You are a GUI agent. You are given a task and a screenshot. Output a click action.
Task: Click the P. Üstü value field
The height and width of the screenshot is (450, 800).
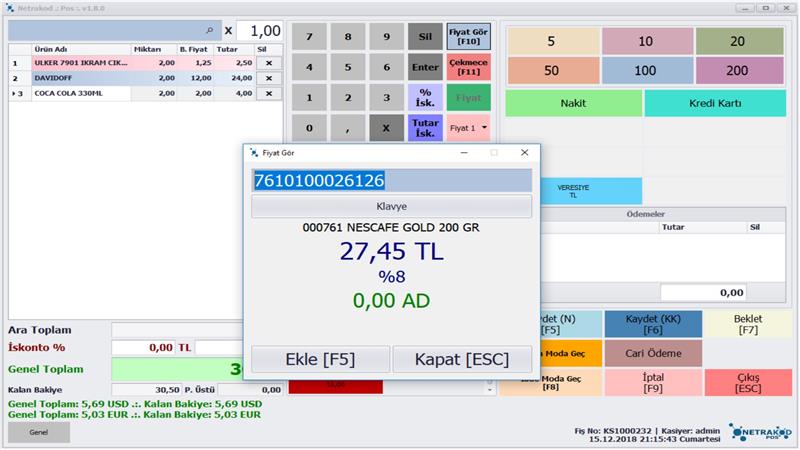250,390
